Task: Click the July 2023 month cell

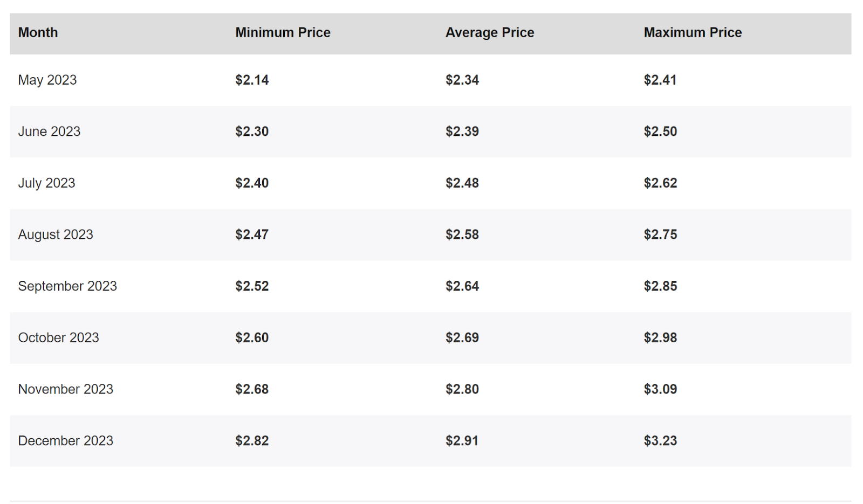Action: pos(46,183)
